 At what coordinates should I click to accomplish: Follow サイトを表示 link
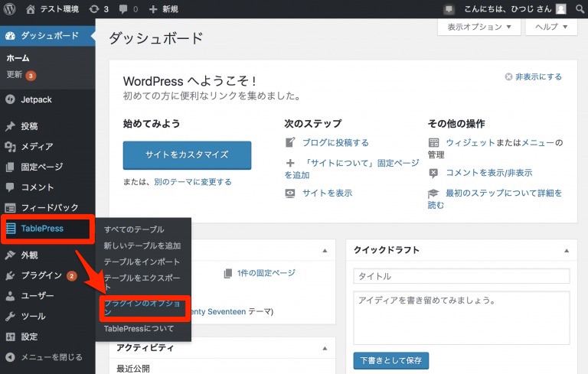328,193
